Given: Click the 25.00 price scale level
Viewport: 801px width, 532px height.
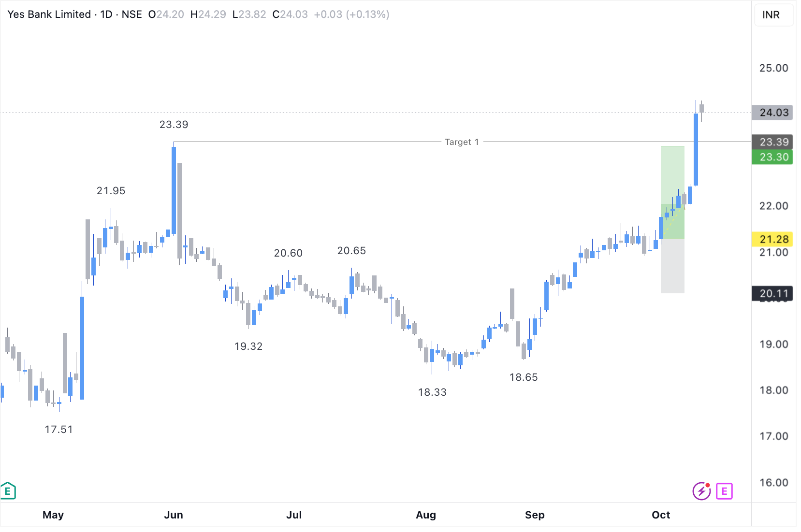Looking at the screenshot, I should 773,68.
